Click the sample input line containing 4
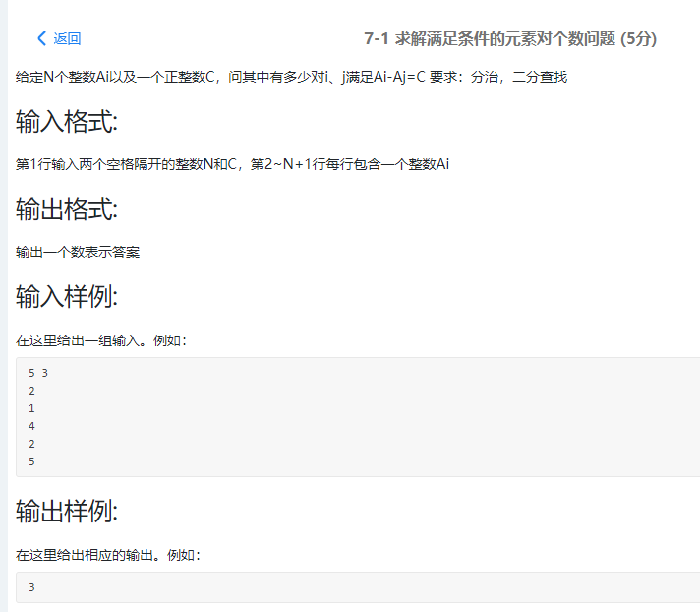This screenshot has width=700, height=612. (31, 426)
